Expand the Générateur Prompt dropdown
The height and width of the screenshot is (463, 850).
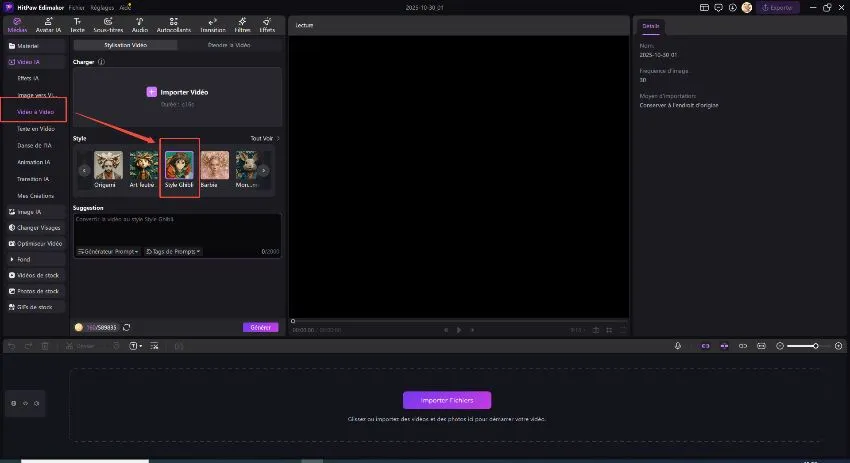[x=108, y=251]
